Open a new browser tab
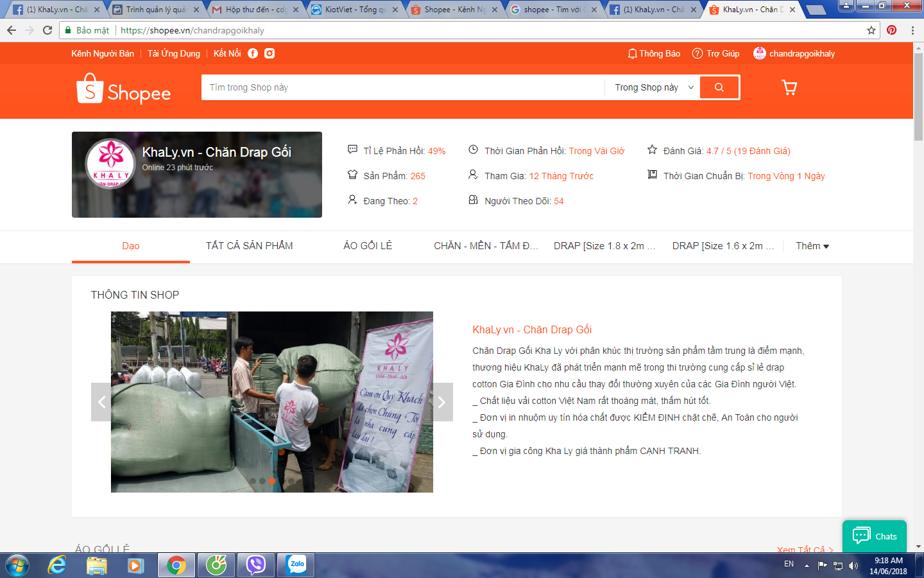Image resolution: width=924 pixels, height=578 pixels. click(816, 10)
